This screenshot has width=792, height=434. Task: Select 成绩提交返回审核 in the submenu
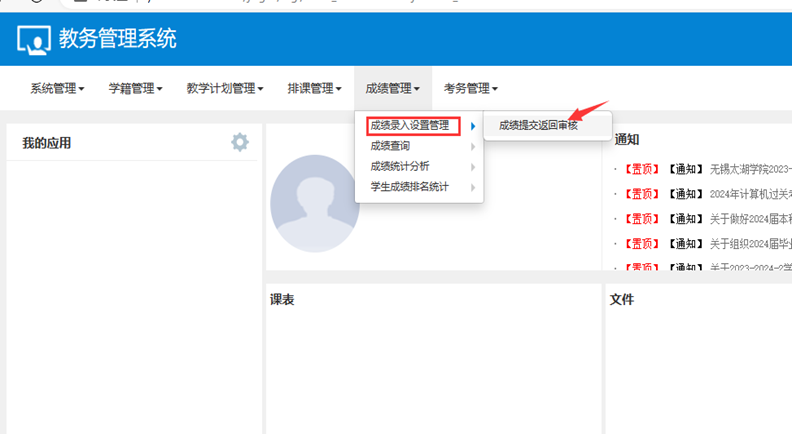tap(538, 125)
